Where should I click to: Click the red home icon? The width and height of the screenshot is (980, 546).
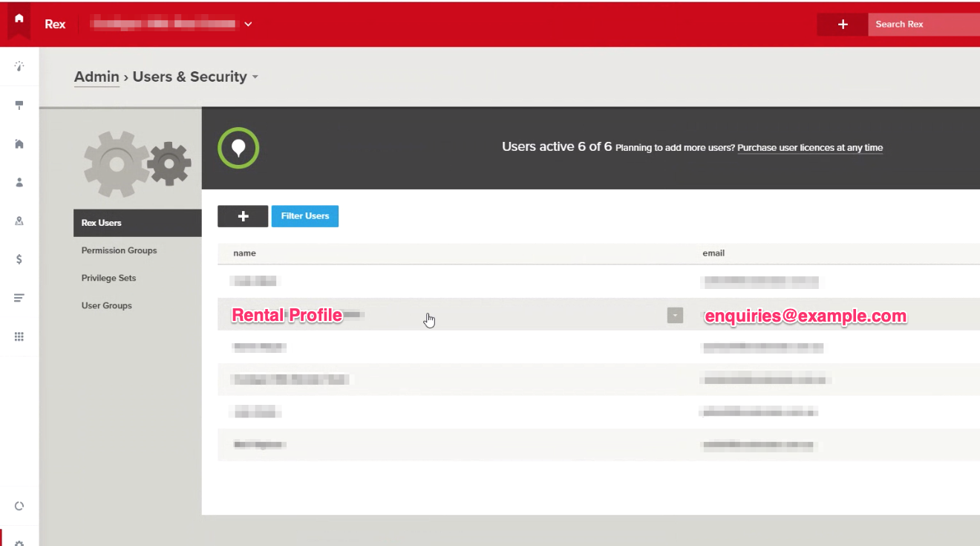click(19, 19)
